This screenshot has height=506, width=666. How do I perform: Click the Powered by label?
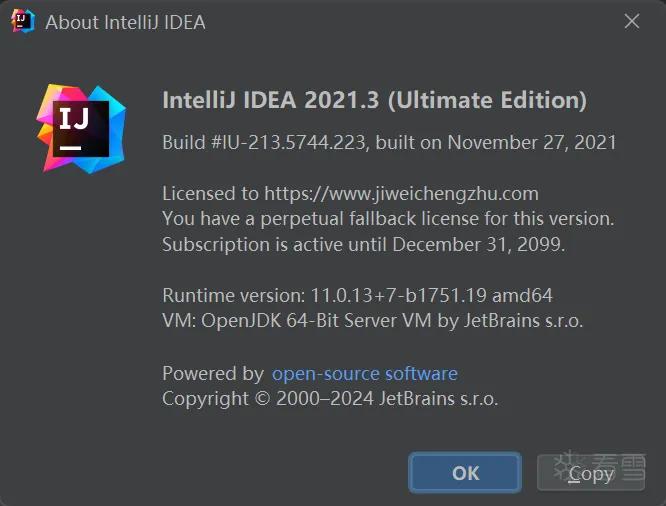coord(213,373)
